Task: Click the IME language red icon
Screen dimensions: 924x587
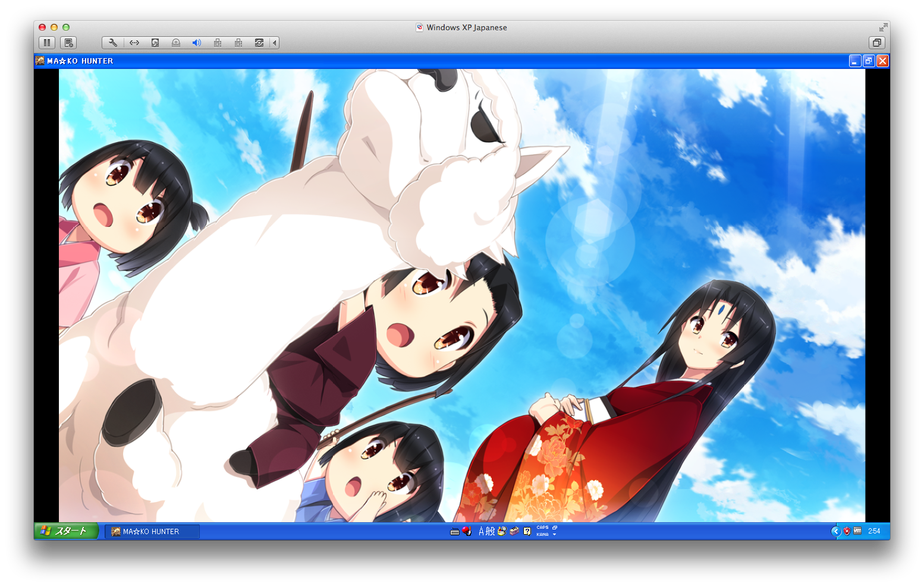Action: (467, 531)
